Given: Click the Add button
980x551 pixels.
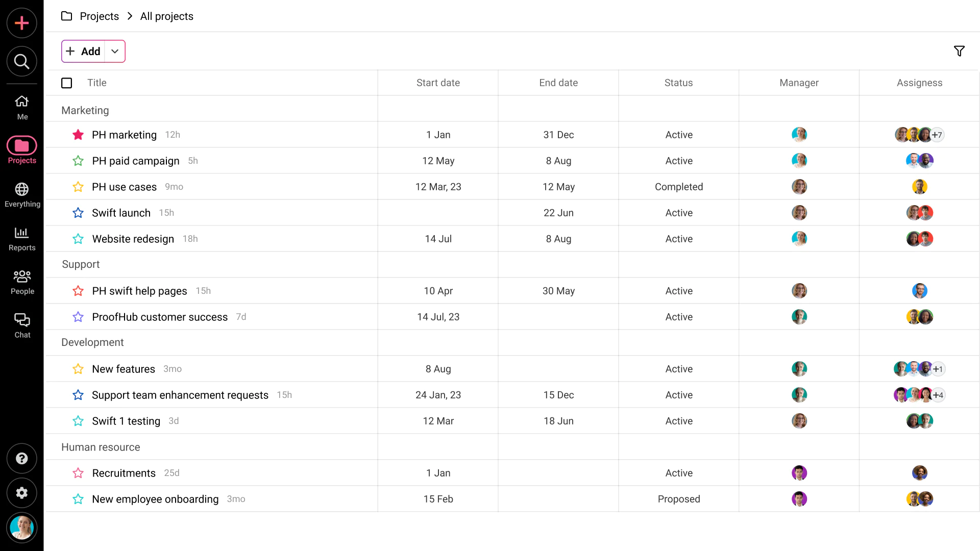Looking at the screenshot, I should (x=84, y=52).
